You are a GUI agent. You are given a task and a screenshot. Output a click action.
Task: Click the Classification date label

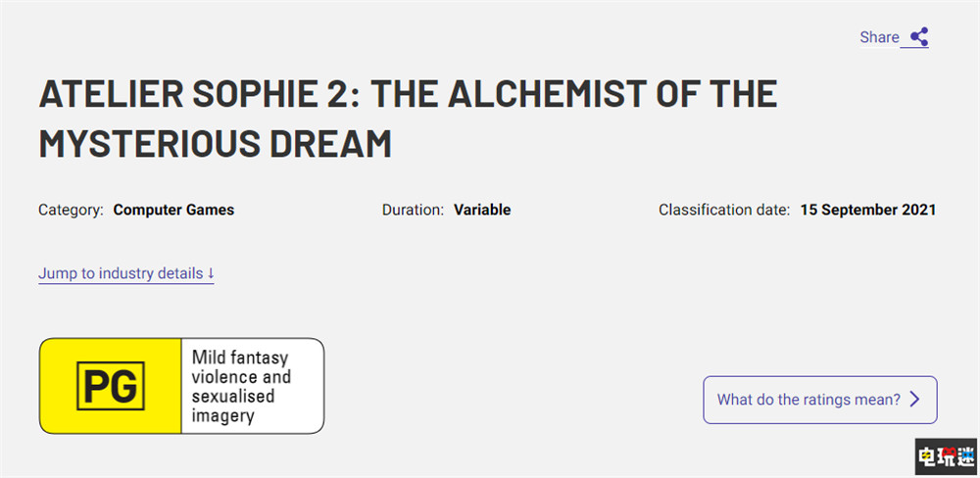[723, 210]
